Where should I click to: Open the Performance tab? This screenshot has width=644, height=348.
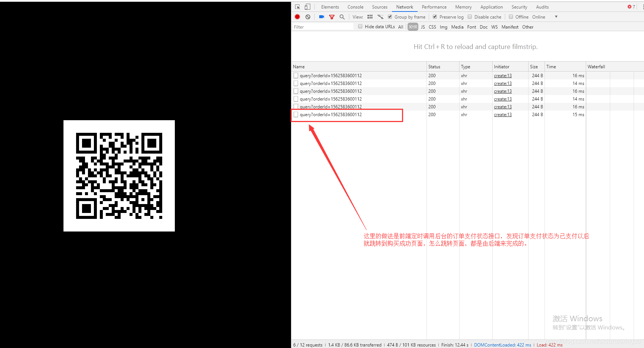click(x=434, y=7)
